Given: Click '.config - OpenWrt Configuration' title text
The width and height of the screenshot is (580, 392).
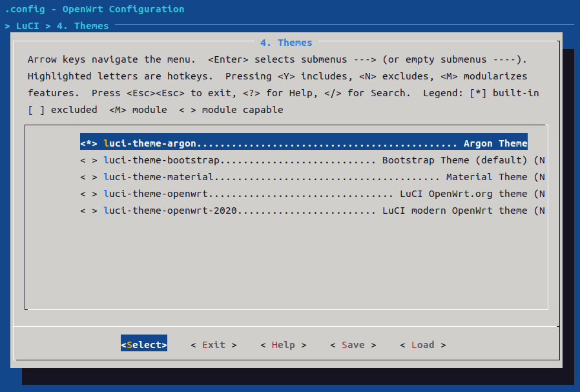Looking at the screenshot, I should pyautogui.click(x=95, y=9).
